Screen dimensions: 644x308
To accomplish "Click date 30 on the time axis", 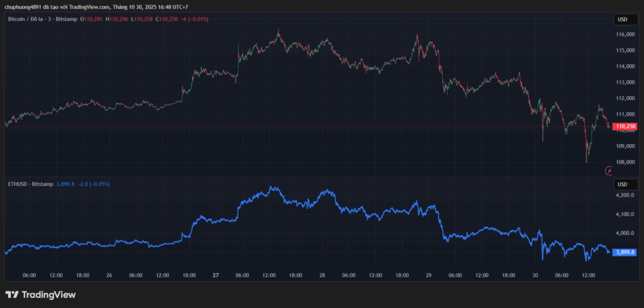I will point(535,275).
